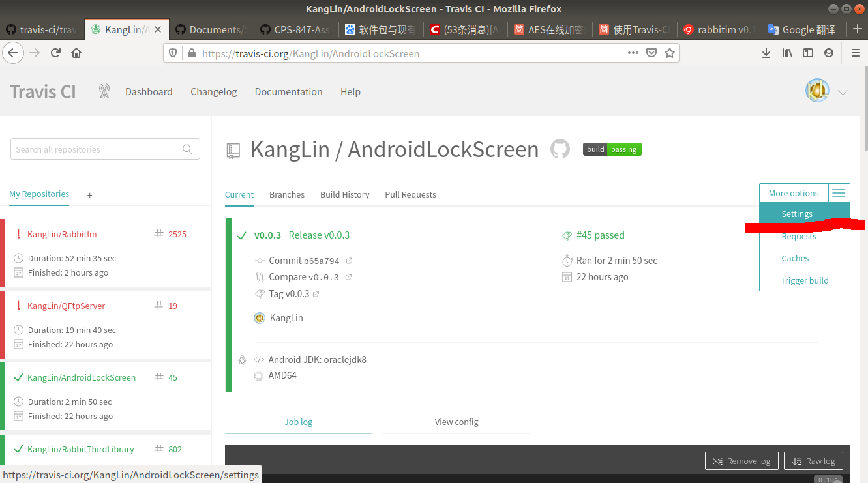Select Caches menu entry
Screen dimensions: 868x483
(795, 258)
